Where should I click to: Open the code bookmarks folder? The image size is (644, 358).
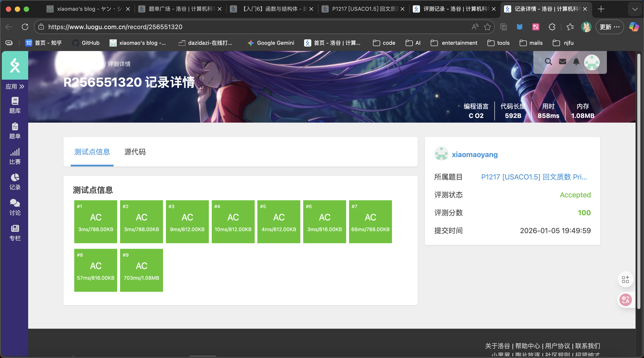click(x=384, y=43)
